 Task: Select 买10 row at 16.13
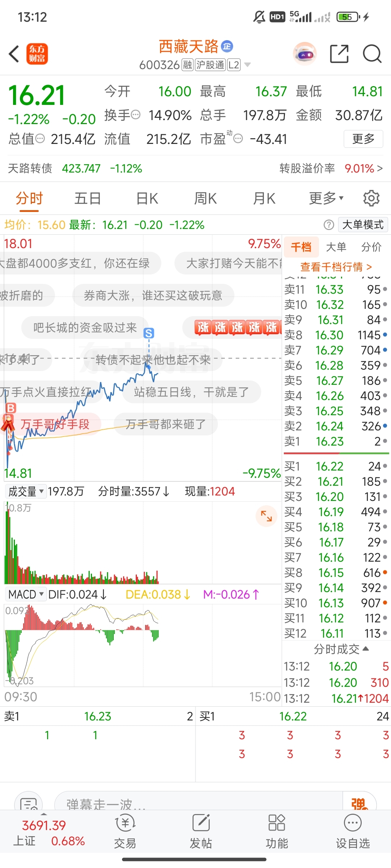336,603
